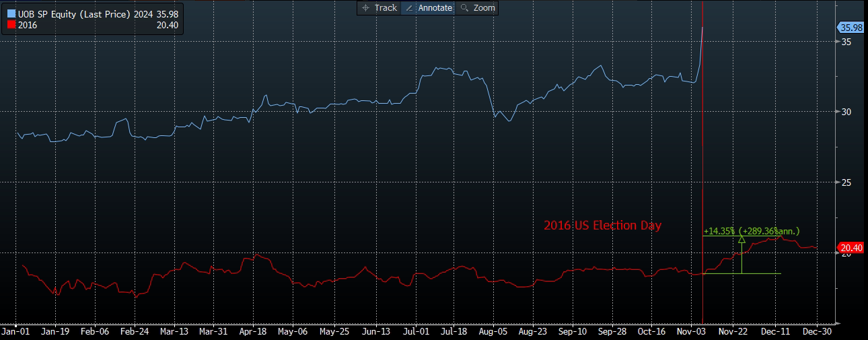
Task: Click the green triangle arrowhead on the measurement
Action: tap(742, 238)
